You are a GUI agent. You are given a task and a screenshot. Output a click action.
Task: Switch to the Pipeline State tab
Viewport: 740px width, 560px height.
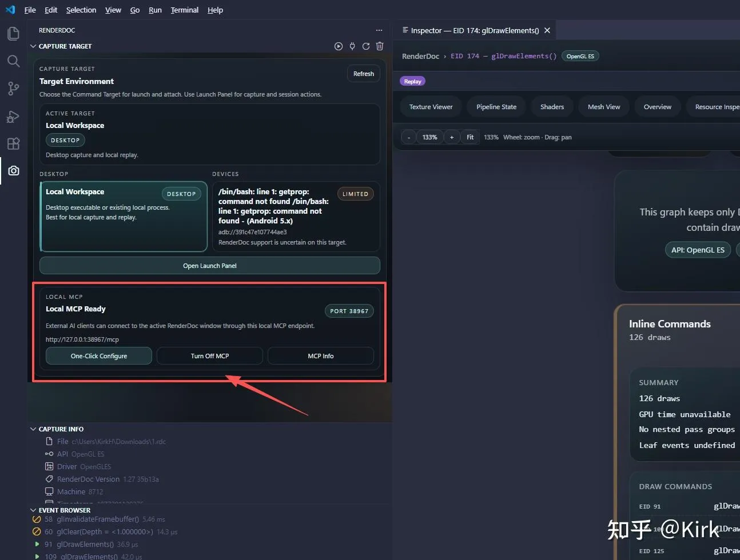tap(496, 107)
